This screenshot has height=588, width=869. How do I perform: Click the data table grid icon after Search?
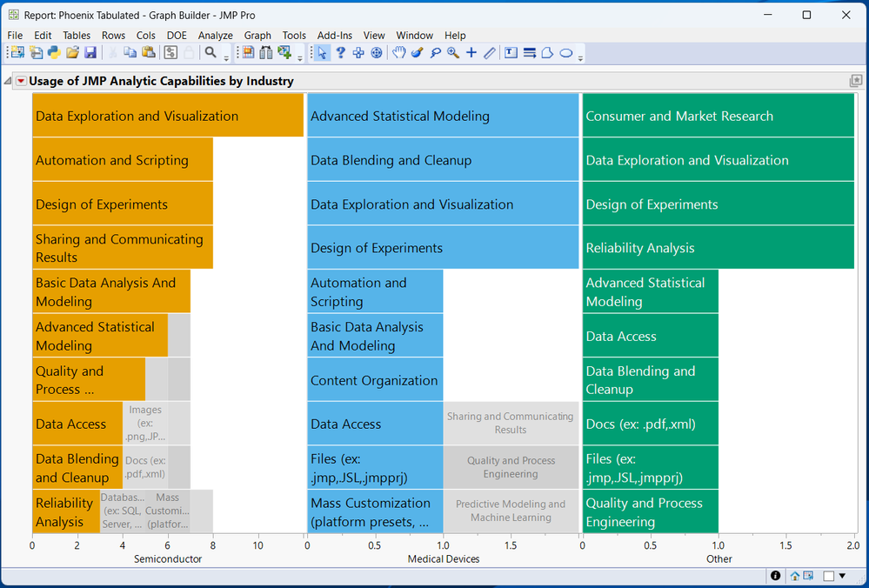pos(248,53)
